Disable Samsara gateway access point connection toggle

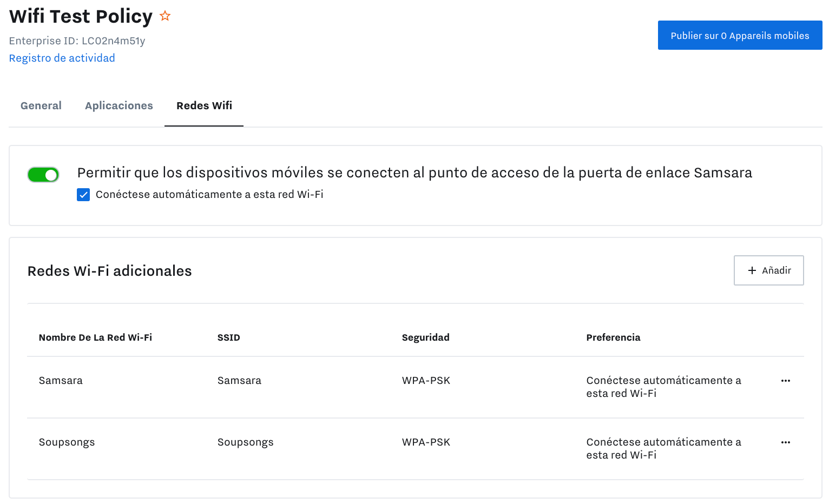pyautogui.click(x=43, y=175)
